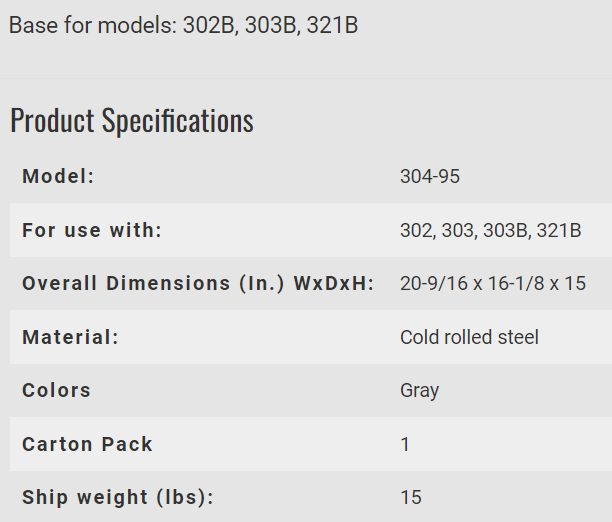Viewport: 612px width, 522px height.
Task: Select the base models description text
Action: click(x=183, y=25)
